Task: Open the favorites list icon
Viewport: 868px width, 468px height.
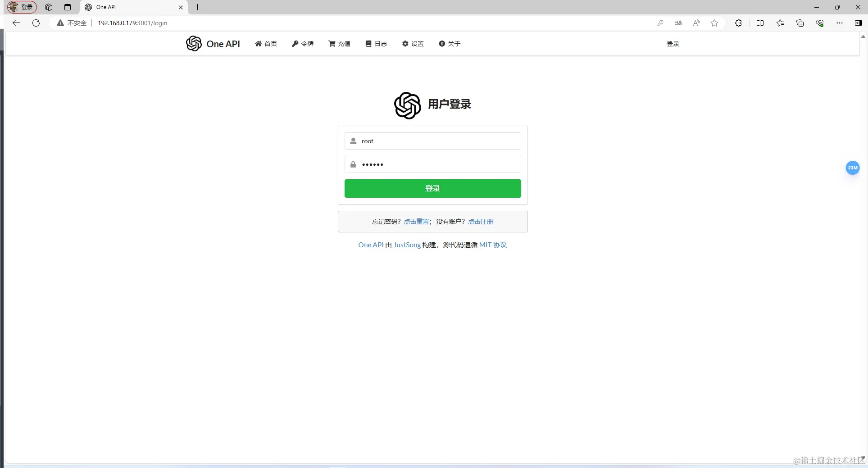Action: [780, 23]
